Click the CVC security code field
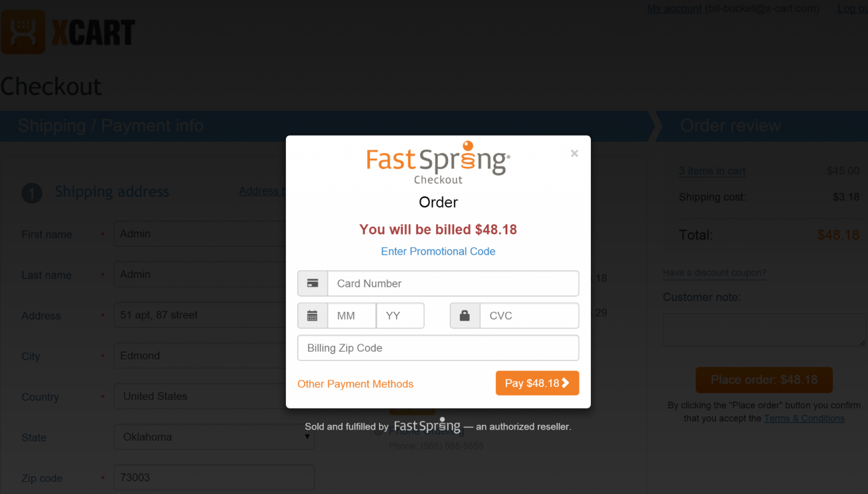Screen dimensions: 868x494 529,316
